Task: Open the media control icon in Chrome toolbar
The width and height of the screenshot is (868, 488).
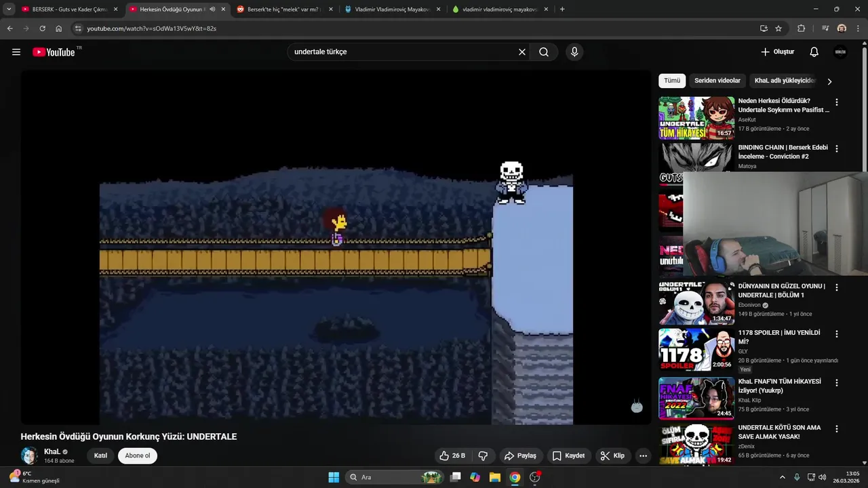Action: tap(825, 28)
